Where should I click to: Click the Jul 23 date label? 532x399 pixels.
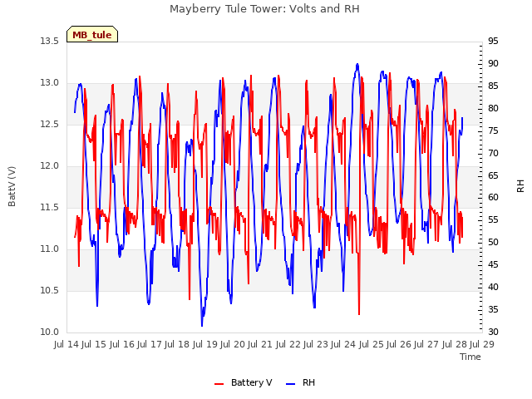pyautogui.click(x=316, y=344)
